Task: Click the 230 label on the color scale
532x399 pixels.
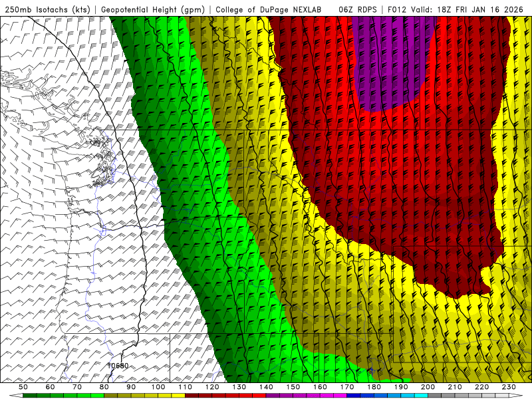Action: [x=509, y=387]
